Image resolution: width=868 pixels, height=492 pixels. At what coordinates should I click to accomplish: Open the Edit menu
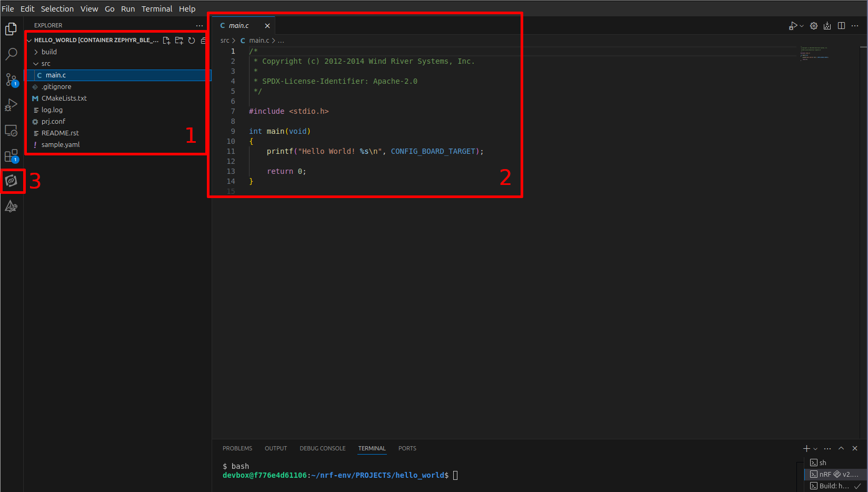point(27,8)
